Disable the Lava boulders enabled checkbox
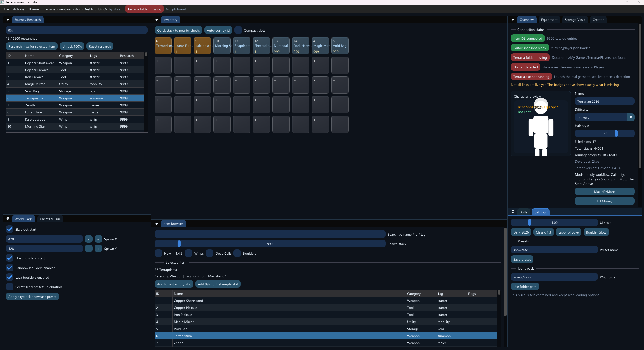This screenshot has height=350, width=644. tap(9, 277)
